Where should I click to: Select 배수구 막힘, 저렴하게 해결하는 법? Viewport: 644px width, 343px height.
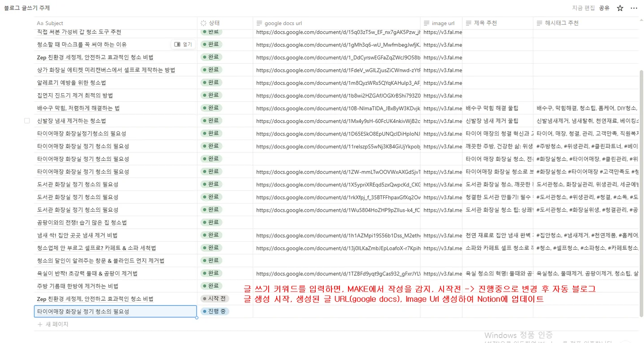pyautogui.click(x=78, y=108)
